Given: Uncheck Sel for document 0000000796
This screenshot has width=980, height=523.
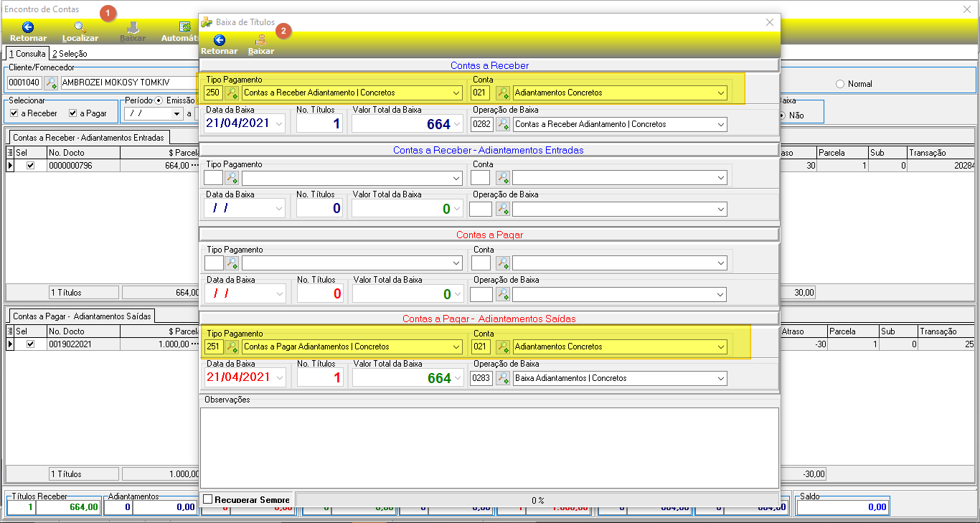Looking at the screenshot, I should (x=30, y=165).
